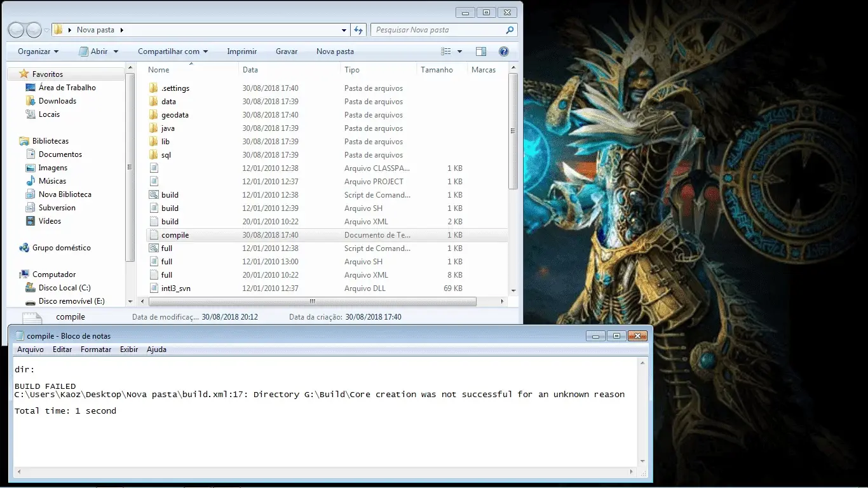Select the geodata folder icon

(x=153, y=115)
